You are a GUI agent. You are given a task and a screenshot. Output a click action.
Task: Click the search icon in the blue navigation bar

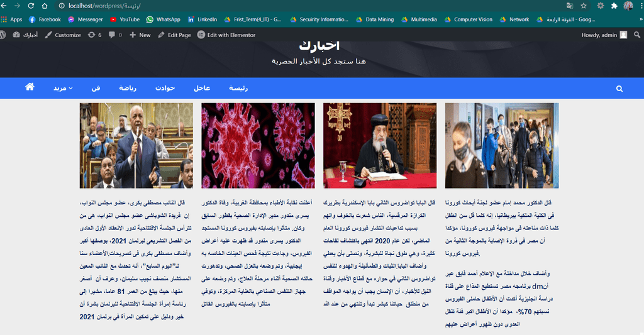pos(619,88)
